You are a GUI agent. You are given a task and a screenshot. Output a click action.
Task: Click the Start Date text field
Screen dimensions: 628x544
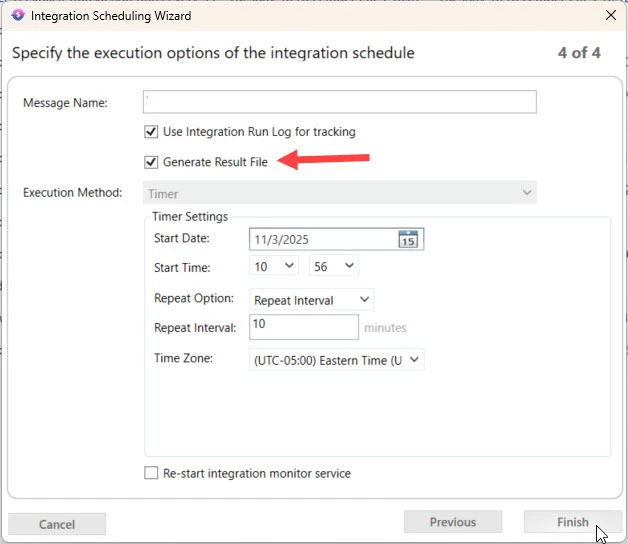(x=322, y=239)
